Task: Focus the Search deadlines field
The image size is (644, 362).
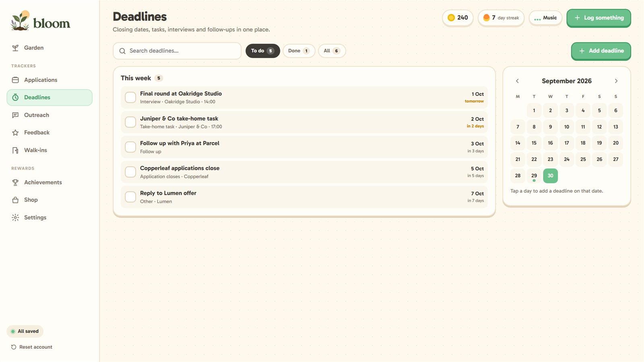Action: click(177, 51)
